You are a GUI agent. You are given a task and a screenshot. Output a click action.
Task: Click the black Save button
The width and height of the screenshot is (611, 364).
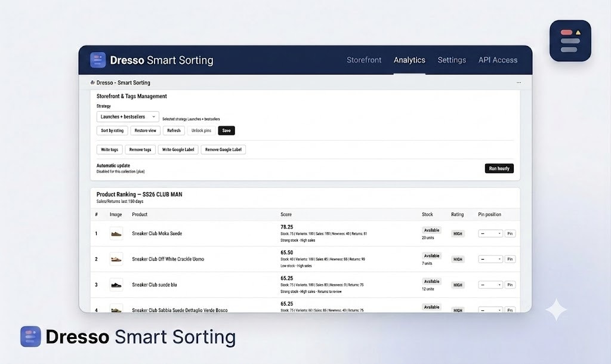click(226, 131)
